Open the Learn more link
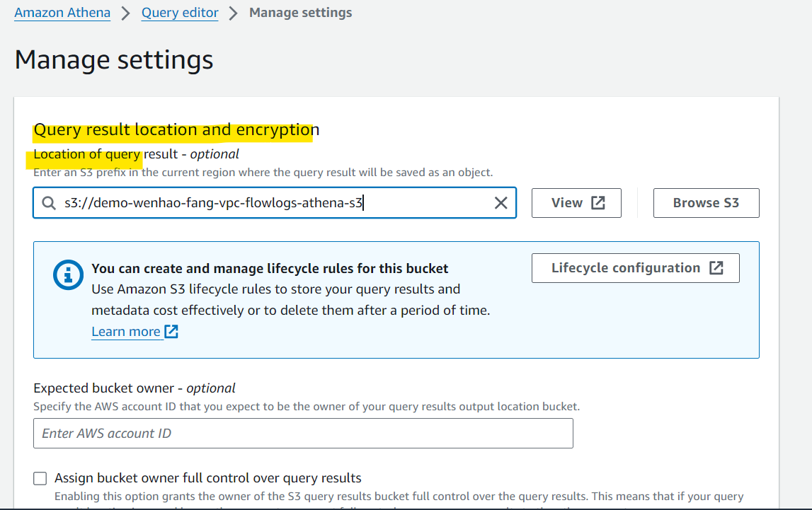This screenshot has height=510, width=812. click(x=135, y=332)
